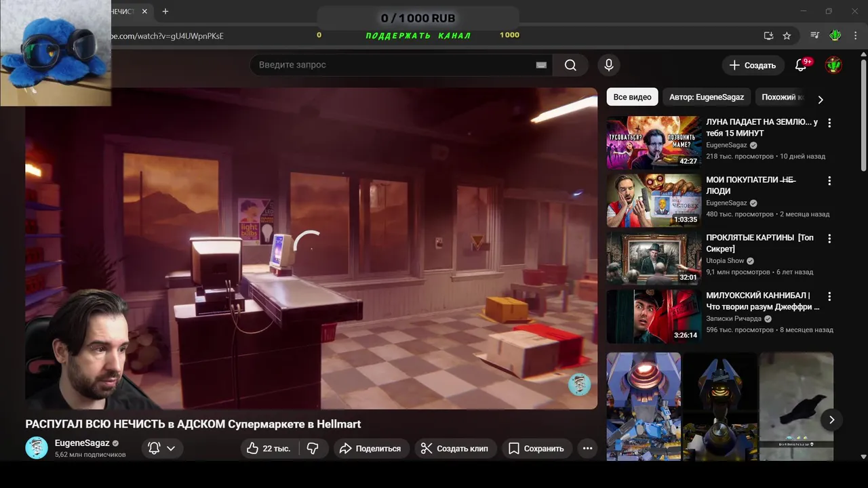Viewport: 868px width, 488px height.
Task: Click 5,62 млн подписчиков text
Action: click(x=90, y=455)
